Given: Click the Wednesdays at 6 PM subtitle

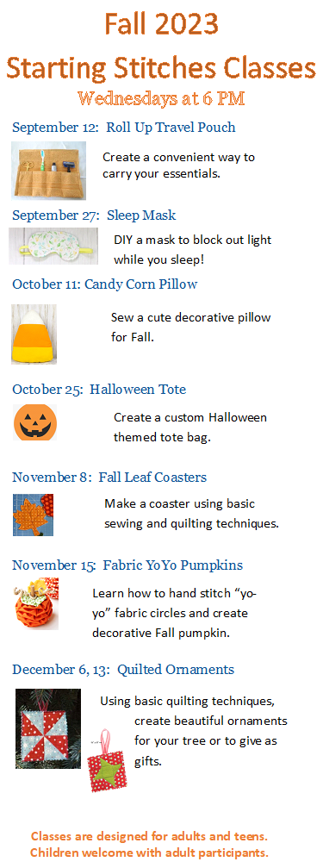Looking at the screenshot, I should click(x=162, y=99).
